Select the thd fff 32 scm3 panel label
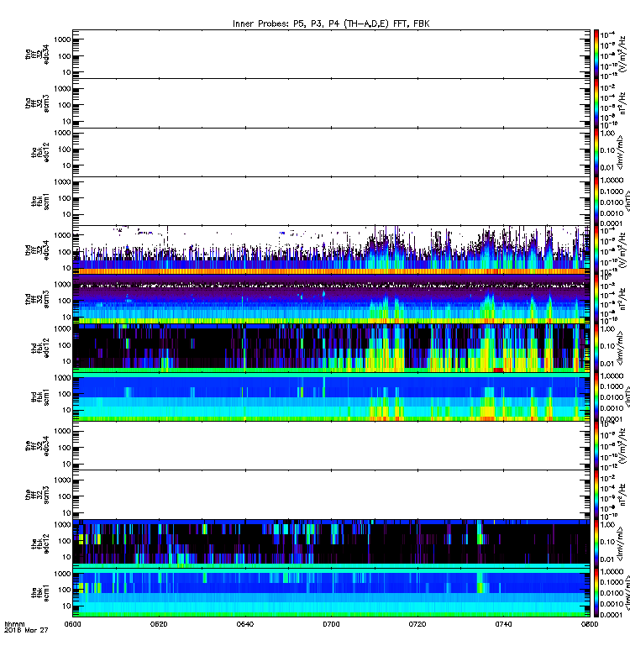Image resolution: width=630 pixels, height=672 pixels. tap(37, 299)
